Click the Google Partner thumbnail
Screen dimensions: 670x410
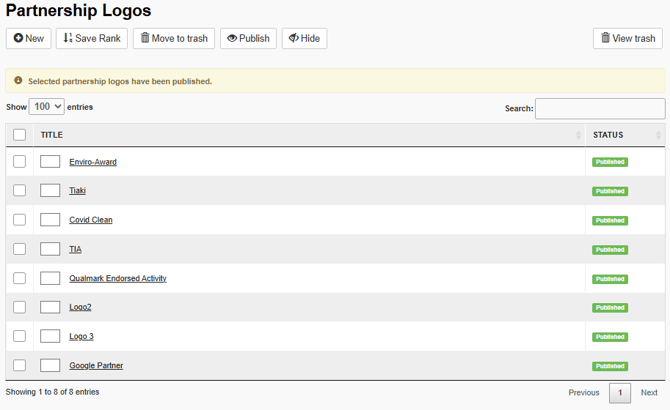(x=50, y=365)
